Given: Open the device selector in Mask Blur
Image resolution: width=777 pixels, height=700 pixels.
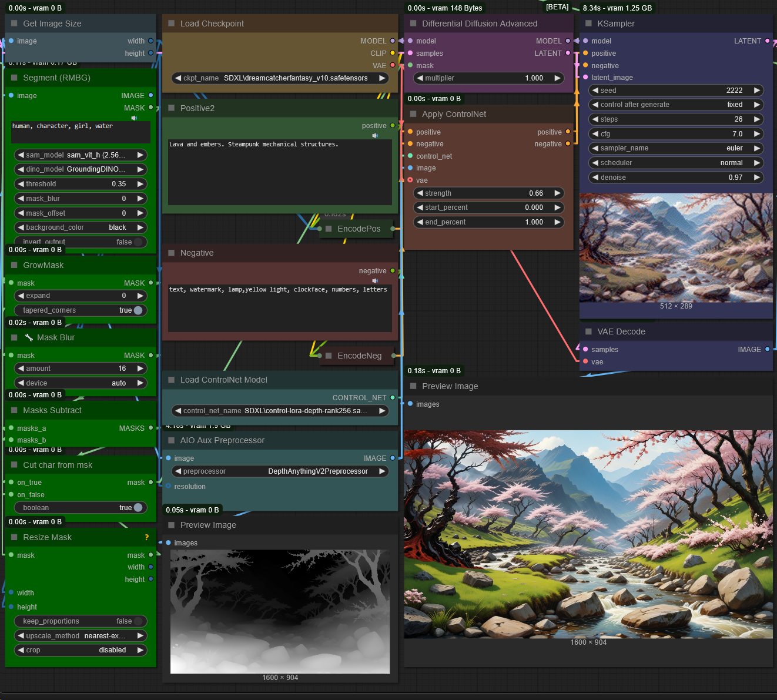Looking at the screenshot, I should 81,383.
